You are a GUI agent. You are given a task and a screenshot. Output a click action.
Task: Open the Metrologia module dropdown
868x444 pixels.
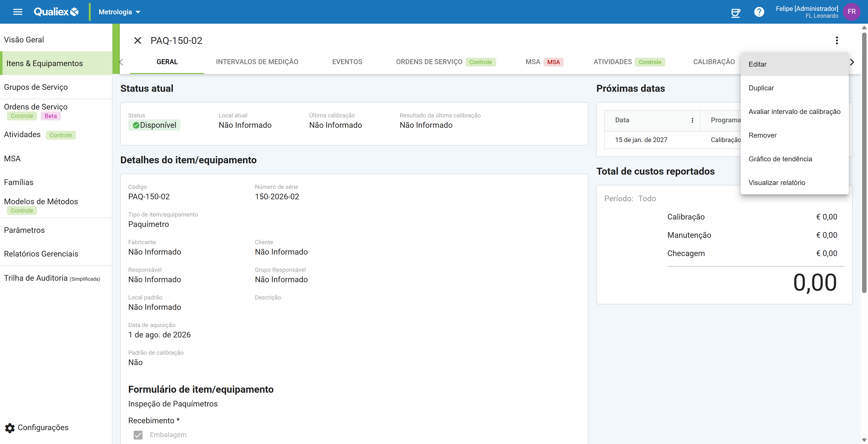[119, 12]
